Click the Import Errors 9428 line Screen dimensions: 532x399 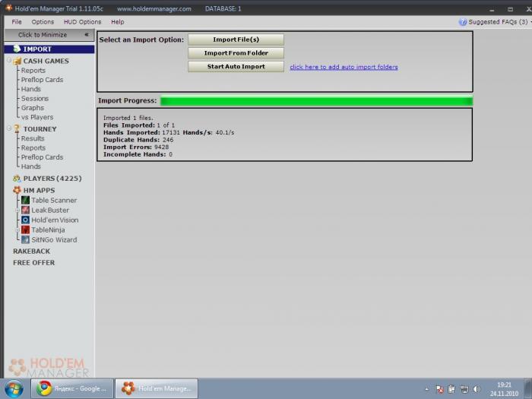point(136,147)
